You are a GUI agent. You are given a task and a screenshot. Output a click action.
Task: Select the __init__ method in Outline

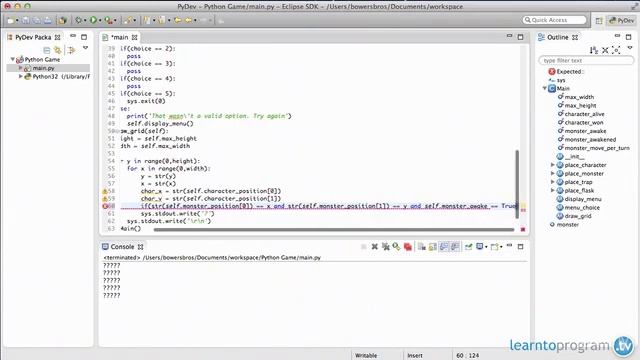point(574,156)
